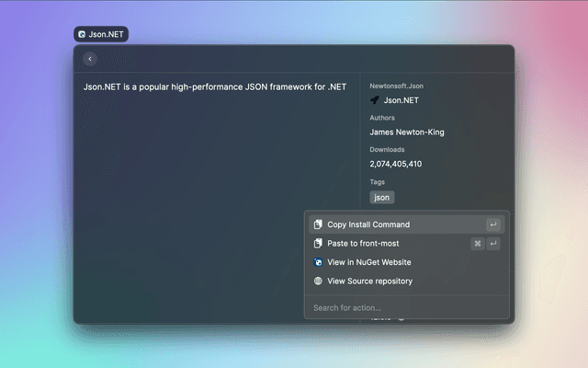
Task: Click the back chevron button
Action: click(89, 59)
